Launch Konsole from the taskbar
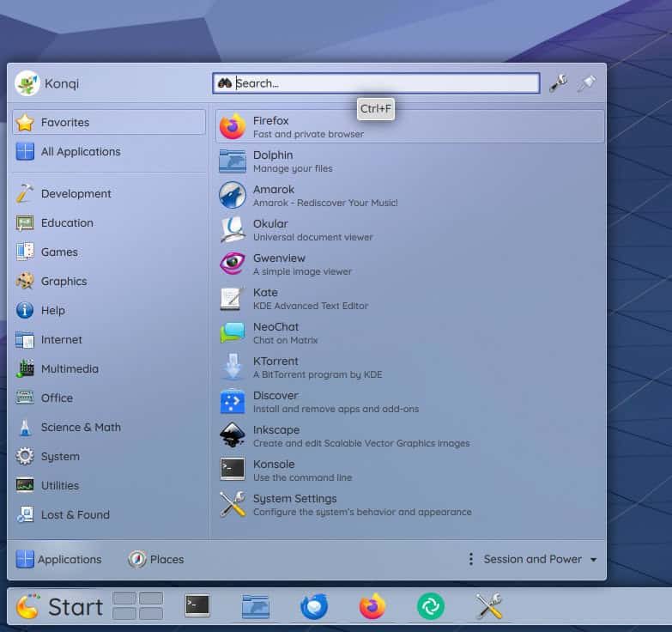The image size is (672, 632). 197,605
